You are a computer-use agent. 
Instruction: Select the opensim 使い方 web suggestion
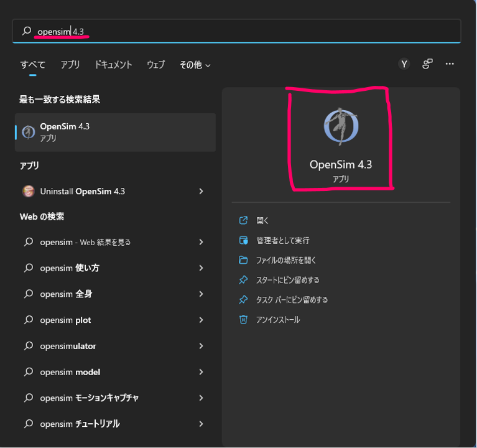115,268
